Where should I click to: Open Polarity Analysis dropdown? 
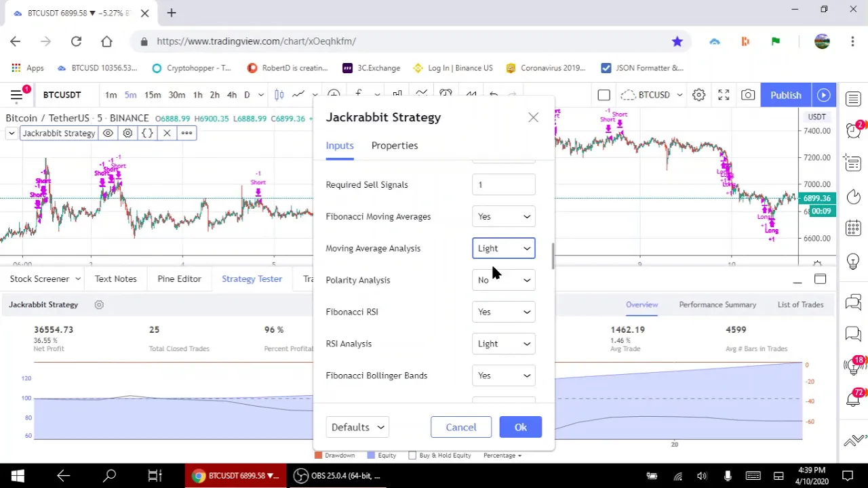pyautogui.click(x=504, y=280)
